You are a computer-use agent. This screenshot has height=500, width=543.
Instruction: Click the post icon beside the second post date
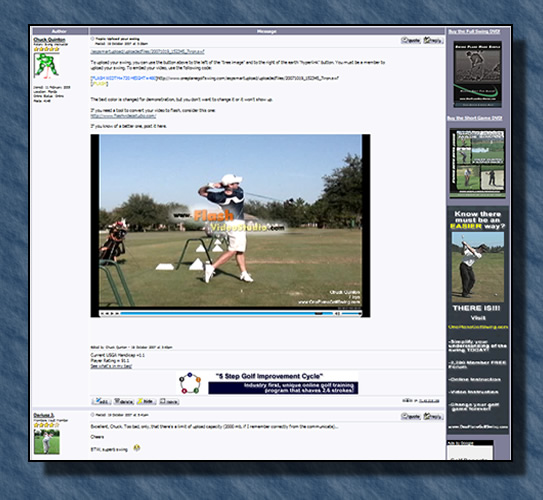pyautogui.click(x=92, y=414)
